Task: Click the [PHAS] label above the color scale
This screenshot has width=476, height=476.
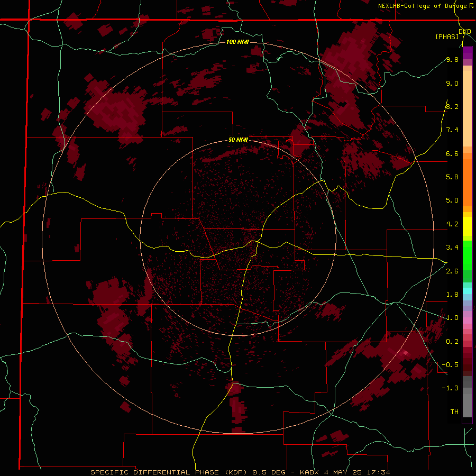Action: coord(447,36)
